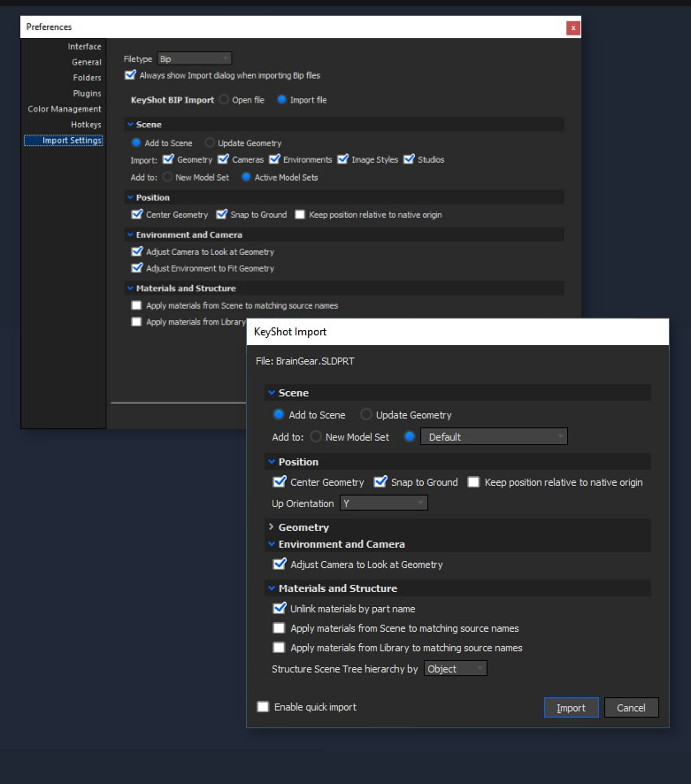Toggle Apply materials from Library in KeyShot Import
Viewport: 691px width, 784px height.
click(x=279, y=648)
